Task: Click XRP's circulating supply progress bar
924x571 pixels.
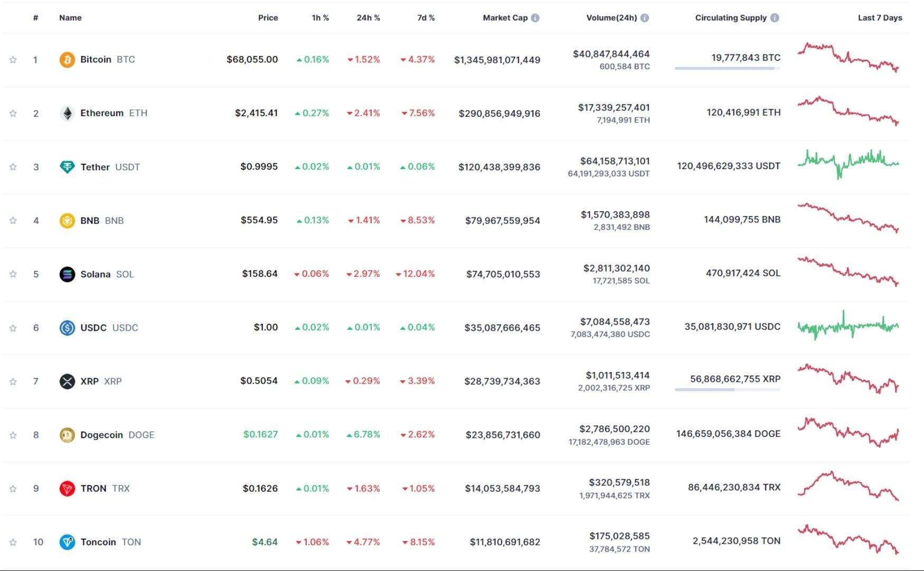Action: click(x=727, y=390)
